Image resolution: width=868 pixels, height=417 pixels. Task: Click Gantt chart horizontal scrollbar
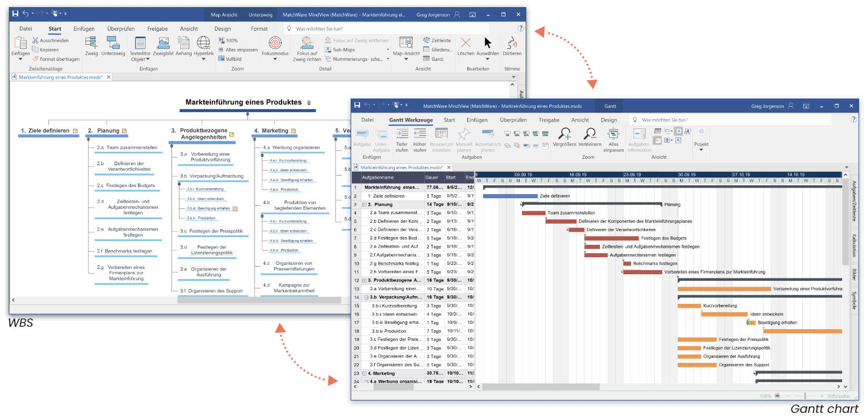click(540, 387)
